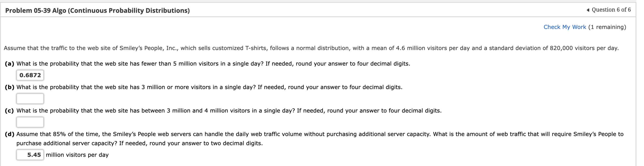Screen dimensions: 644x166
Task: Click the empty answer box for part (c)
Action: tap(30, 122)
